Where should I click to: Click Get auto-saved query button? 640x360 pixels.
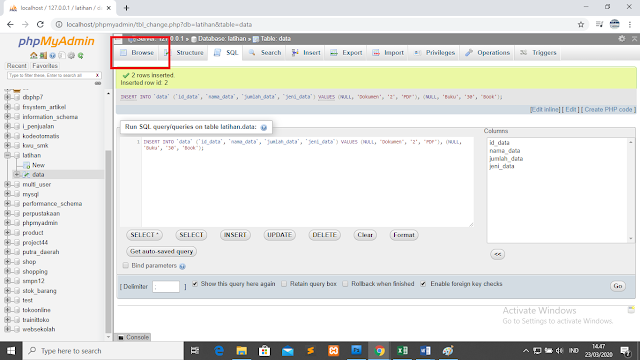click(162, 251)
